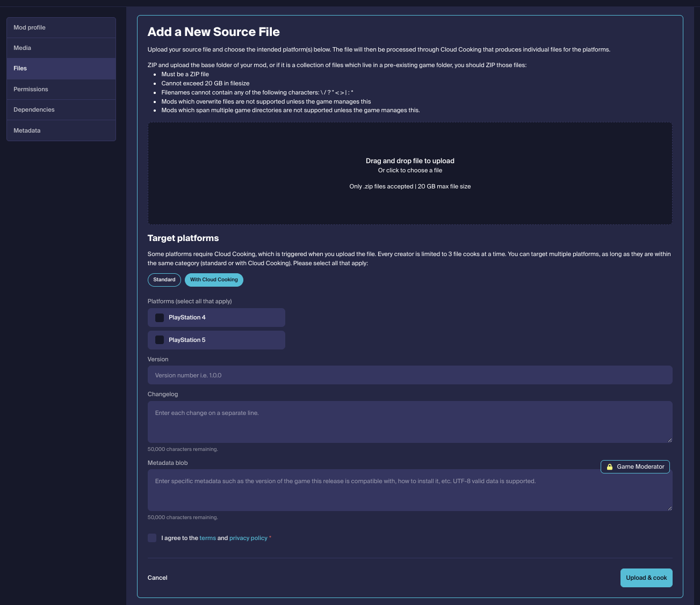Click the Target platforms heading

[183, 238]
